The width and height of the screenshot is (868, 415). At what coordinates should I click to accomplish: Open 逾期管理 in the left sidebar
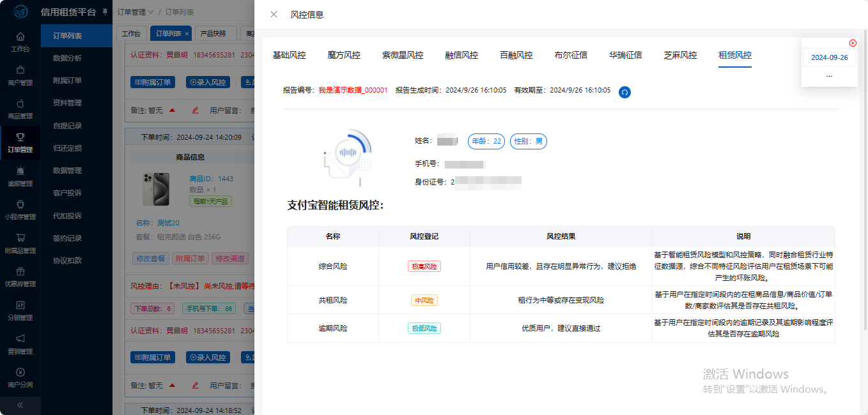(20, 176)
